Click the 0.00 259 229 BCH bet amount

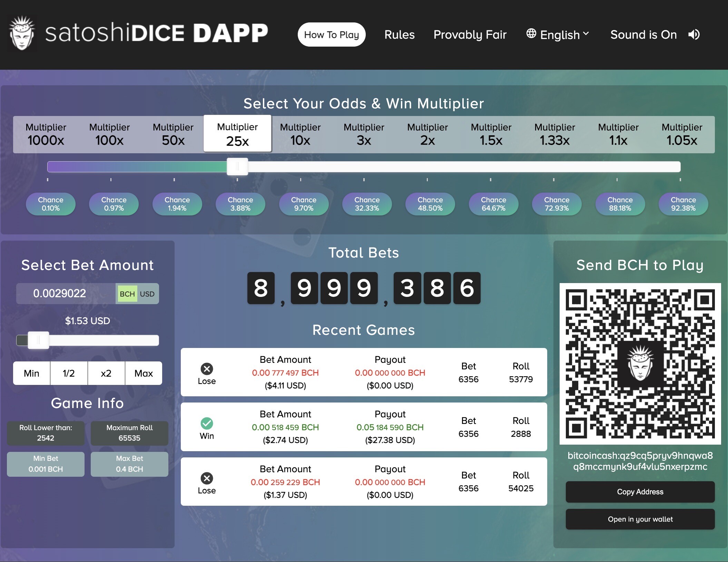click(x=285, y=482)
